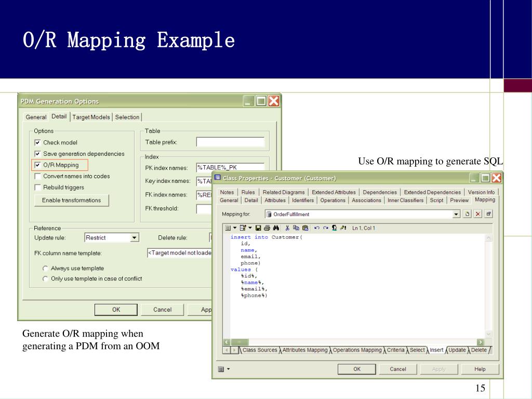Screen dimensions: 532x399
Task: Select Only use template in case of conflict
Action: click(45, 278)
